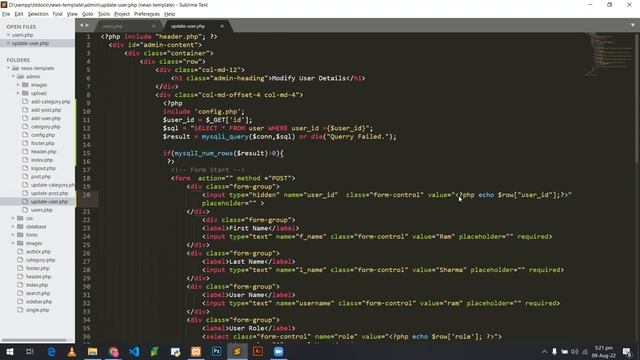The height and width of the screenshot is (360, 640).
Task: Expand the fonts folder
Action: [x=13, y=235]
